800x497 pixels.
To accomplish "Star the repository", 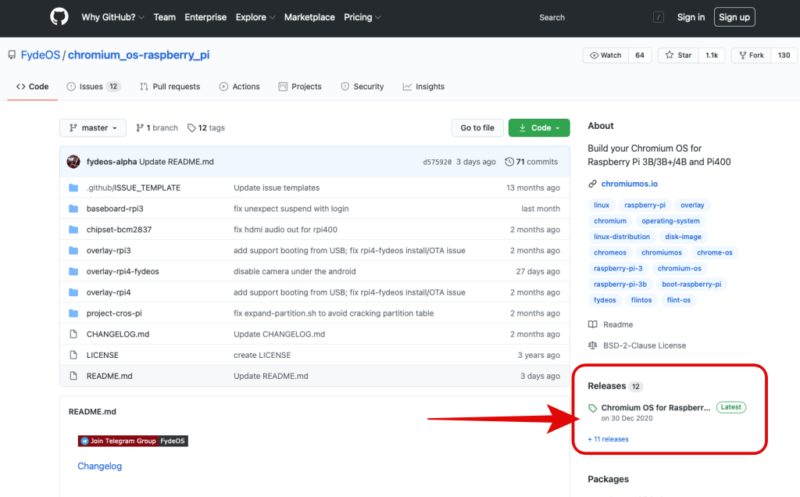I will tap(678, 55).
